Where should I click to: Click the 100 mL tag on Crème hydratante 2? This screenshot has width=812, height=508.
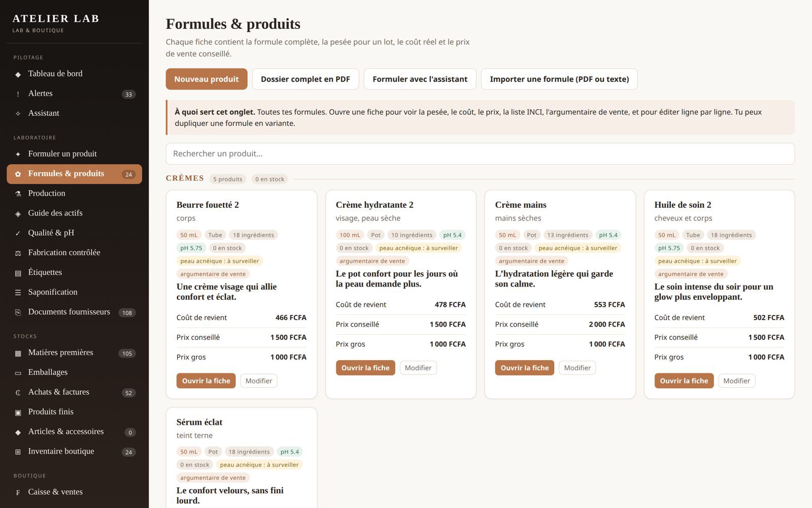tap(350, 235)
